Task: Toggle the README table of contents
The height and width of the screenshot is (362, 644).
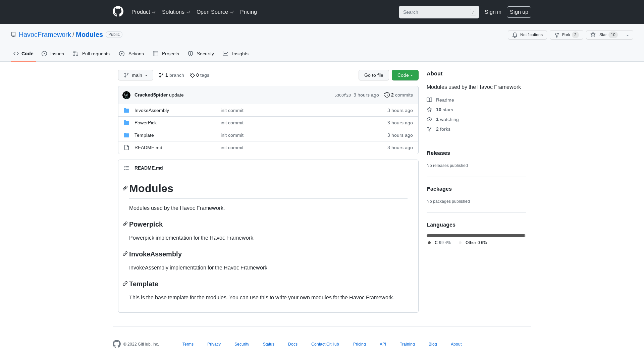Action: pos(126,168)
